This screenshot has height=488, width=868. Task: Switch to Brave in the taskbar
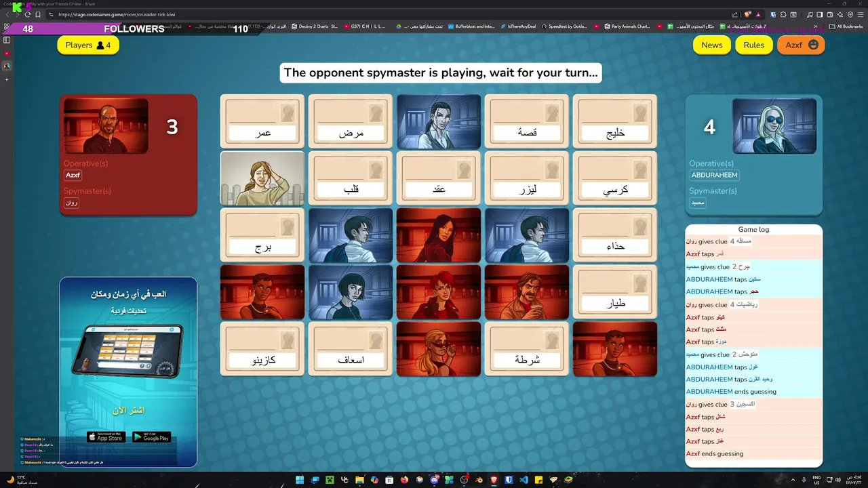(x=494, y=480)
